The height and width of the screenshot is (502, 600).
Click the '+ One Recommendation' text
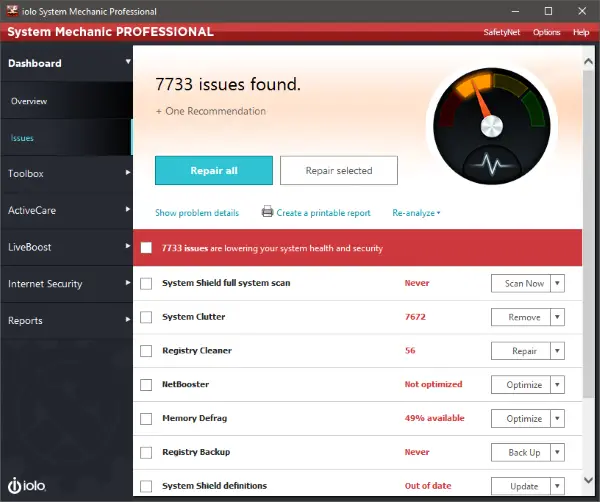211,111
